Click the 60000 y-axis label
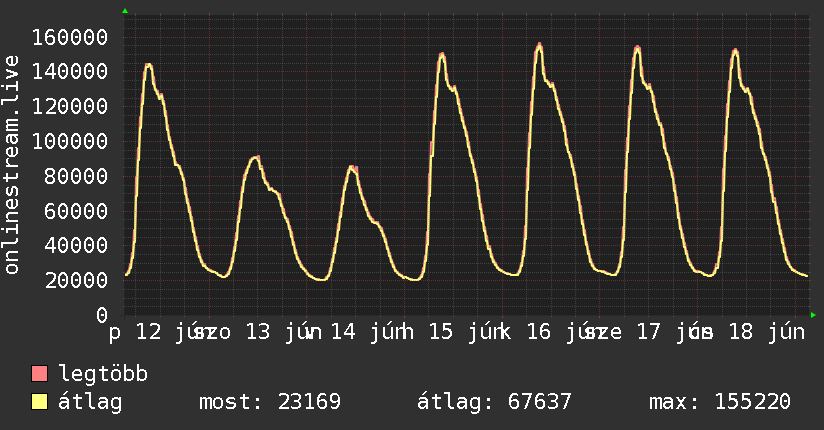 pos(76,211)
